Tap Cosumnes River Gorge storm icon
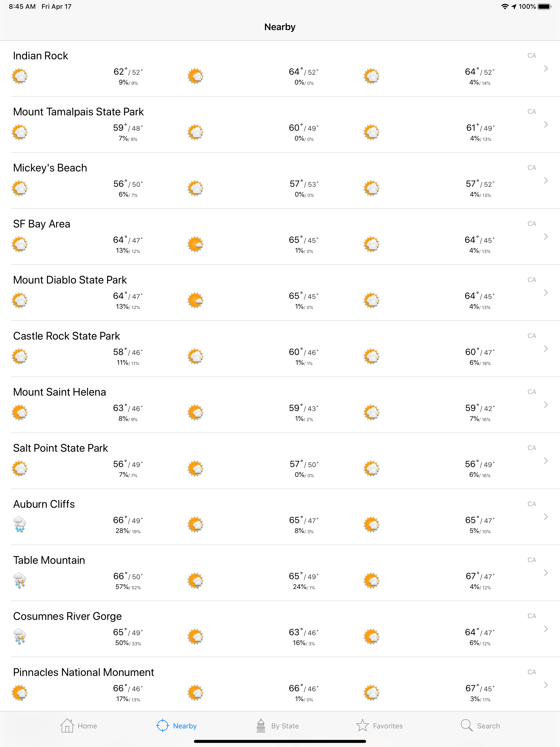 pyautogui.click(x=20, y=637)
